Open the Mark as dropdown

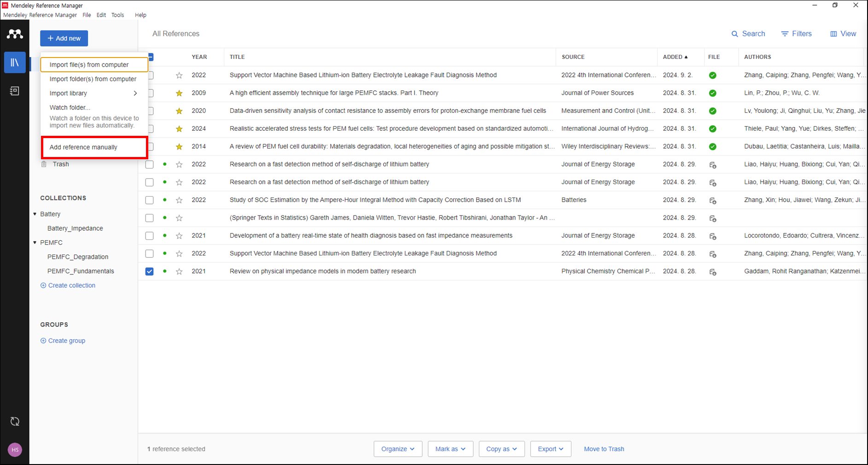(450, 449)
